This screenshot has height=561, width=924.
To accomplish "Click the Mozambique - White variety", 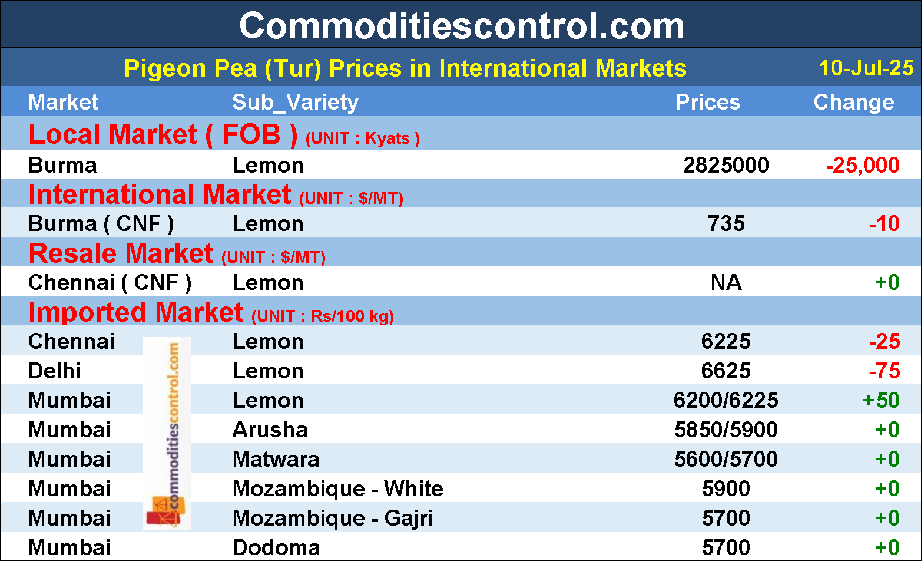I will 337,489.
